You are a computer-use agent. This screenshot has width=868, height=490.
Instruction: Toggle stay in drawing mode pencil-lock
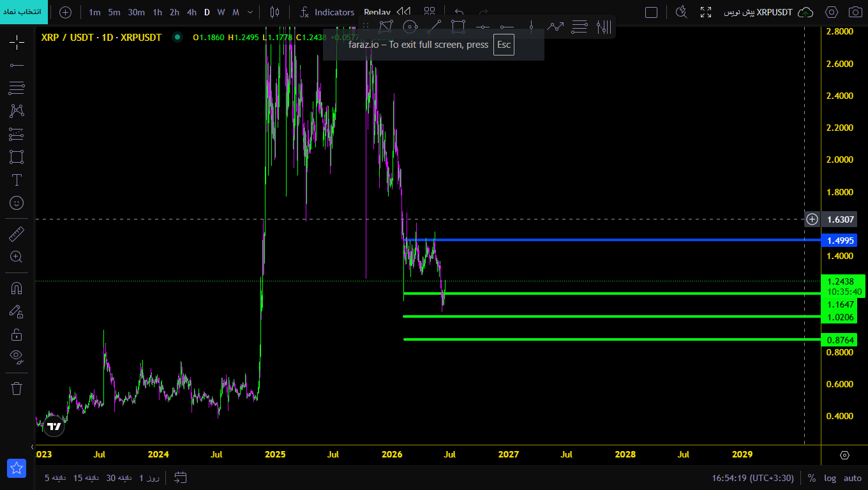(17, 311)
